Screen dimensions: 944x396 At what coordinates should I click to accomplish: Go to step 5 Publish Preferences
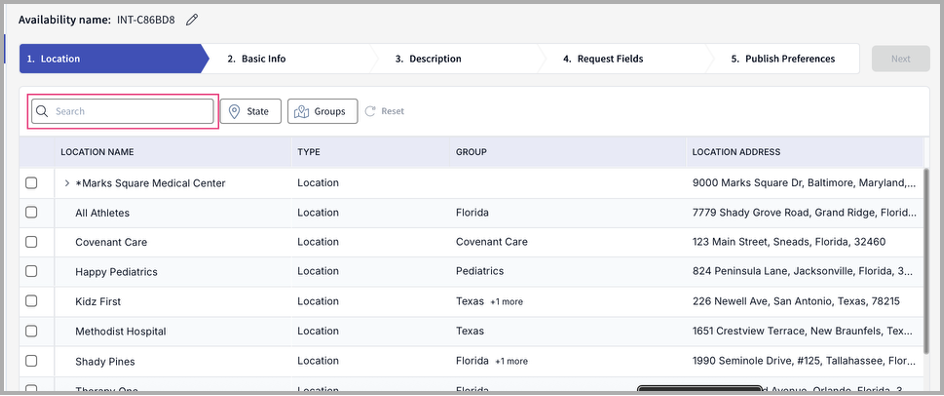pos(783,59)
